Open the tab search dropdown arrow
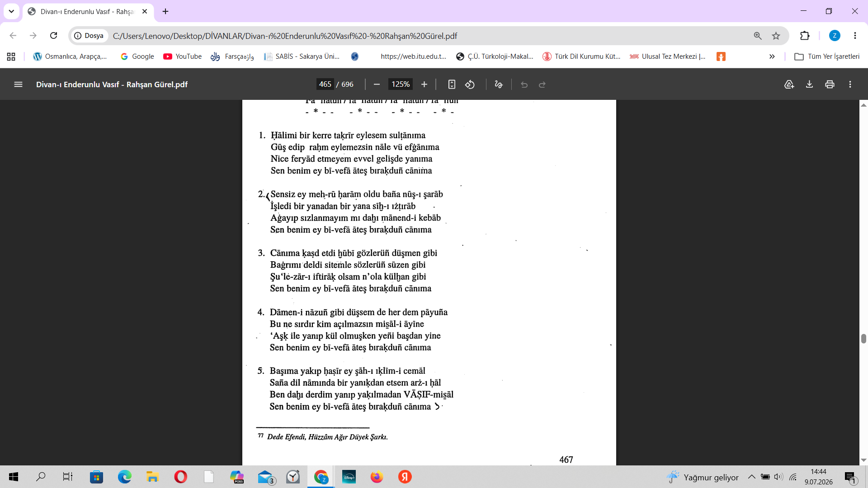Image resolution: width=868 pixels, height=488 pixels. point(11,11)
